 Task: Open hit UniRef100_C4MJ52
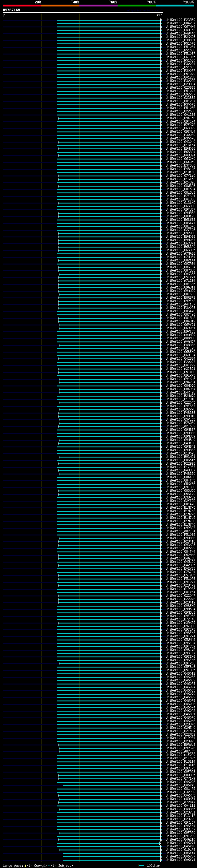180,30
